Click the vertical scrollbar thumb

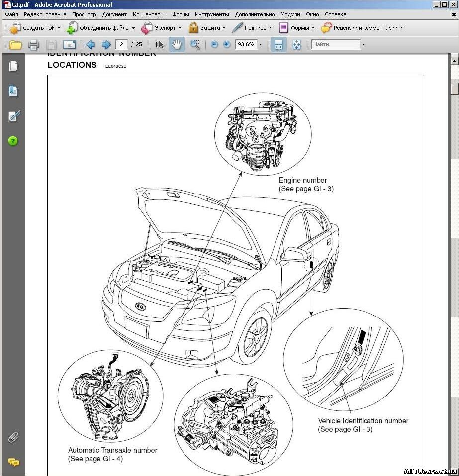tap(454, 89)
